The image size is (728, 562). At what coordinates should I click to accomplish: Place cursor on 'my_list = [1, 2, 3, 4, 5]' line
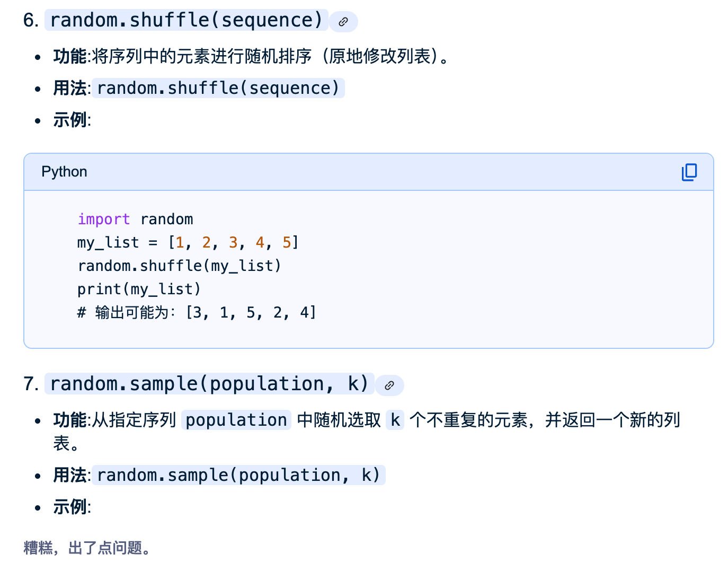[x=188, y=242]
